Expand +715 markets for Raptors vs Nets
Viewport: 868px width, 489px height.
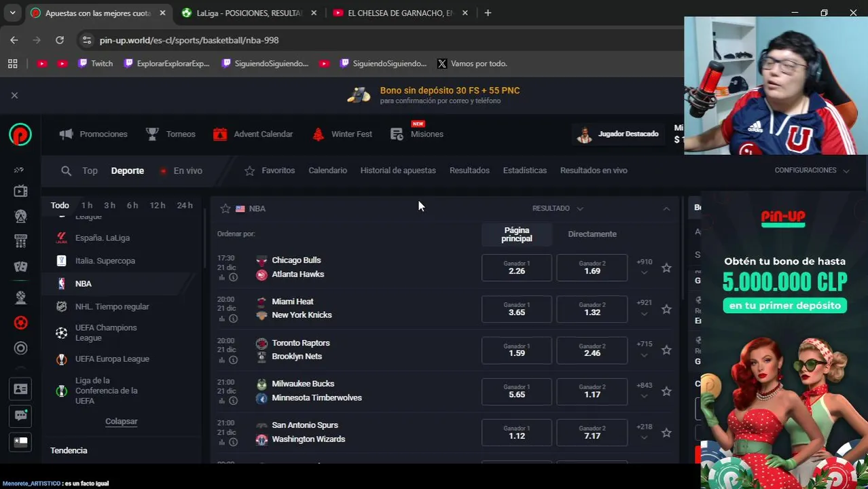click(x=644, y=350)
